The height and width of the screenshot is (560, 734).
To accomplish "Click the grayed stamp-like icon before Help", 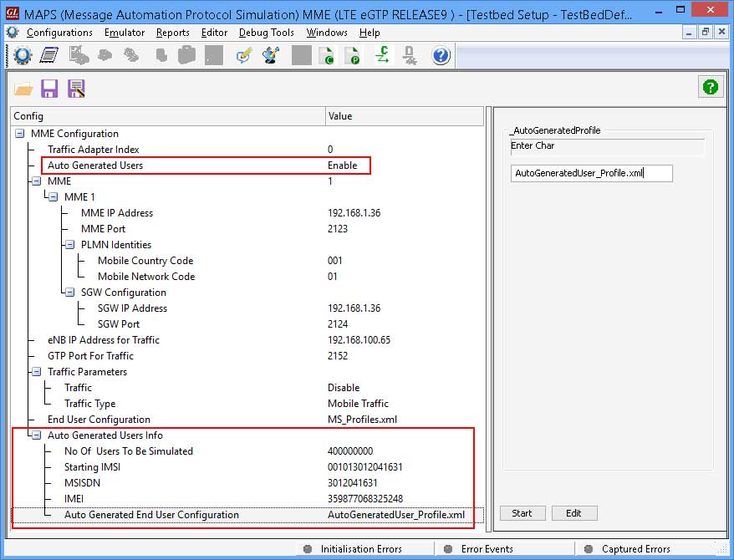I will tap(410, 55).
